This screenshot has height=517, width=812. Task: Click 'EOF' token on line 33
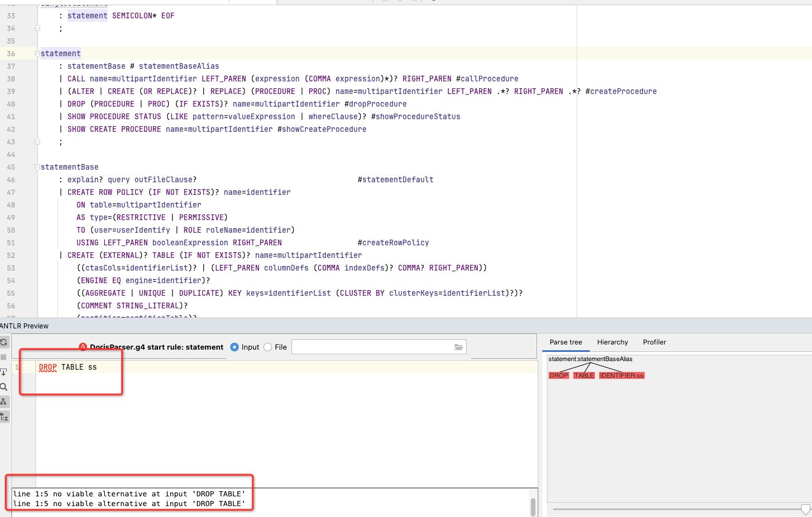(168, 16)
